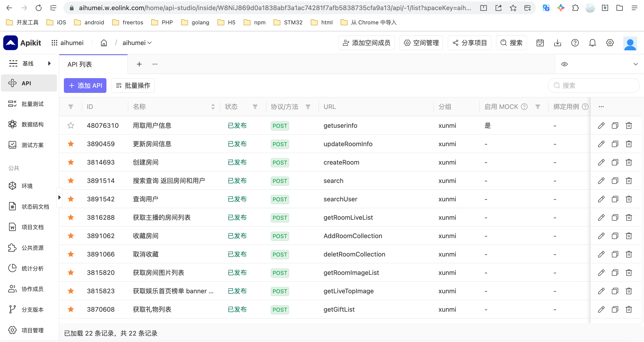Sort by the 名称 column arrows
Viewport: 644px width, 342px height.
click(x=213, y=107)
